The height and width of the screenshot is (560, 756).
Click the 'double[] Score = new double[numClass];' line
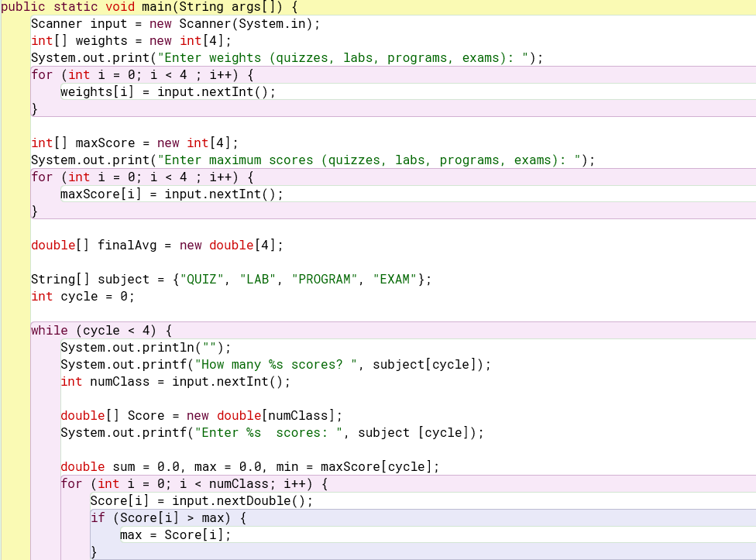tap(201, 416)
